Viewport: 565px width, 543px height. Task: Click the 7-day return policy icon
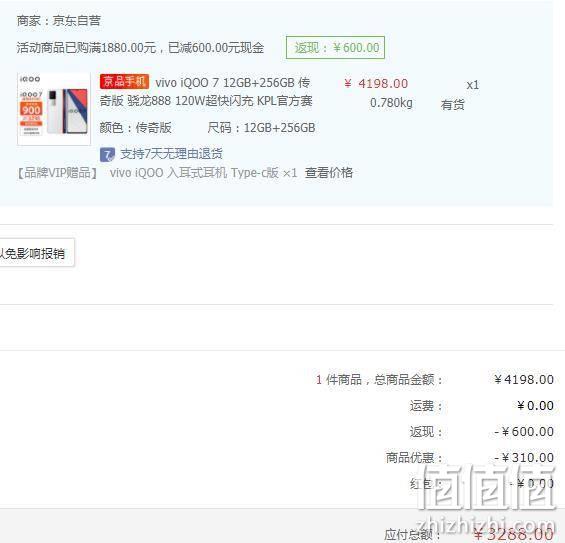pos(107,155)
